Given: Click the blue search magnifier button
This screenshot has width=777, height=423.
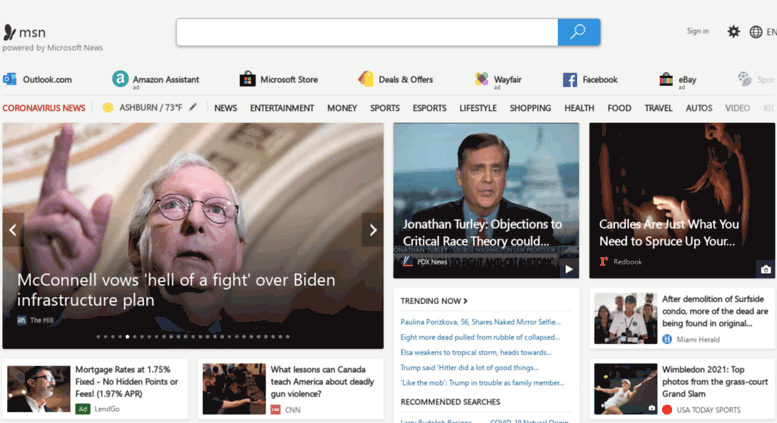Looking at the screenshot, I should pyautogui.click(x=579, y=32).
